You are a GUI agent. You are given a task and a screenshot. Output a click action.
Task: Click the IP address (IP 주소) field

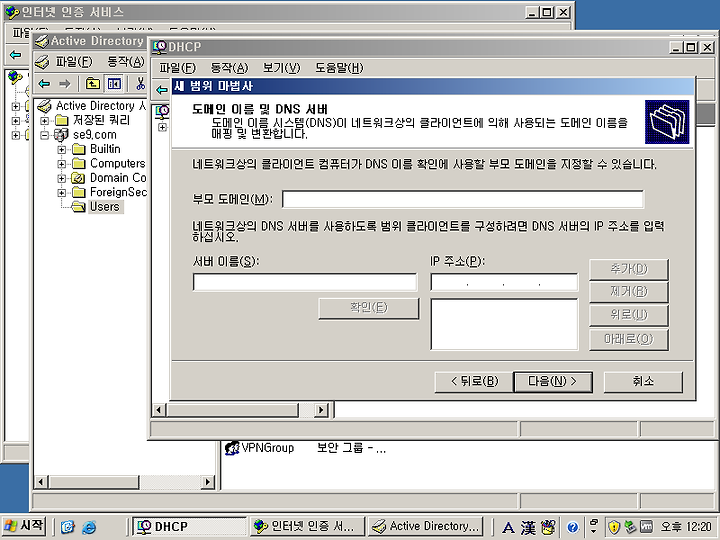click(x=504, y=282)
